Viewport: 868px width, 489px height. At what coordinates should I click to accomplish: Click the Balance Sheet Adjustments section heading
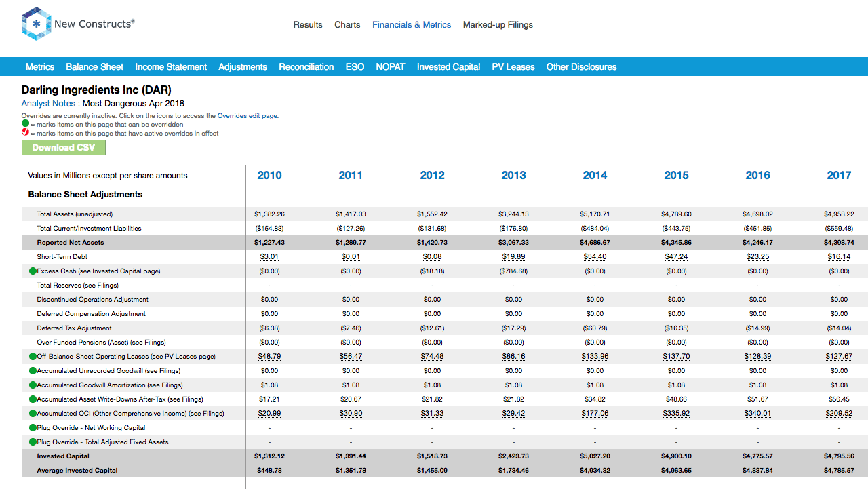click(85, 195)
